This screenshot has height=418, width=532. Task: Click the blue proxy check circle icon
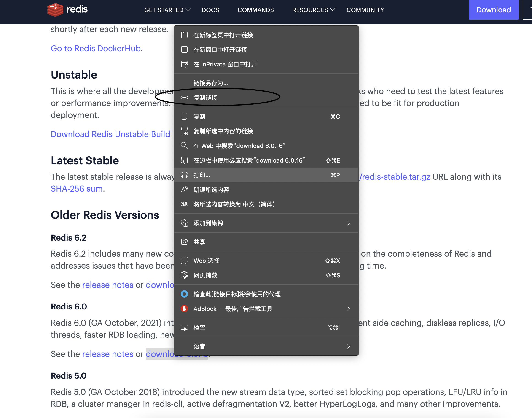pos(184,294)
